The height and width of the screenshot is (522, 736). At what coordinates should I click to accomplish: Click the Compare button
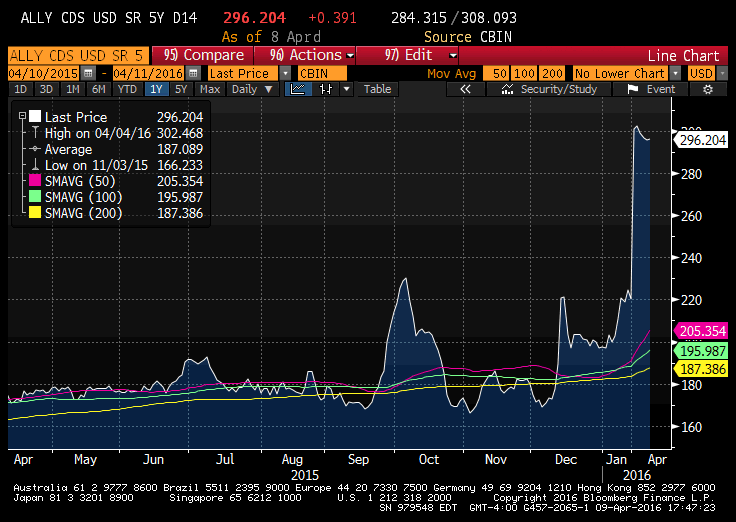pyautogui.click(x=203, y=55)
